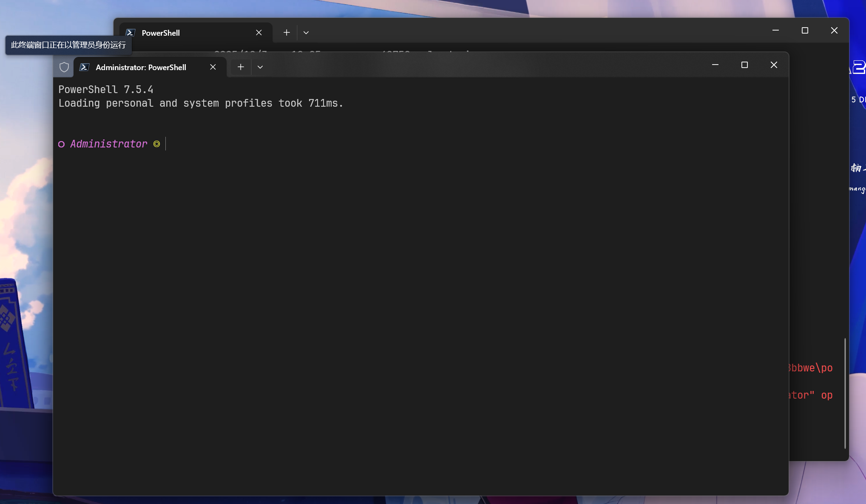Open the tab dropdown menu in the Administrator window

(260, 67)
